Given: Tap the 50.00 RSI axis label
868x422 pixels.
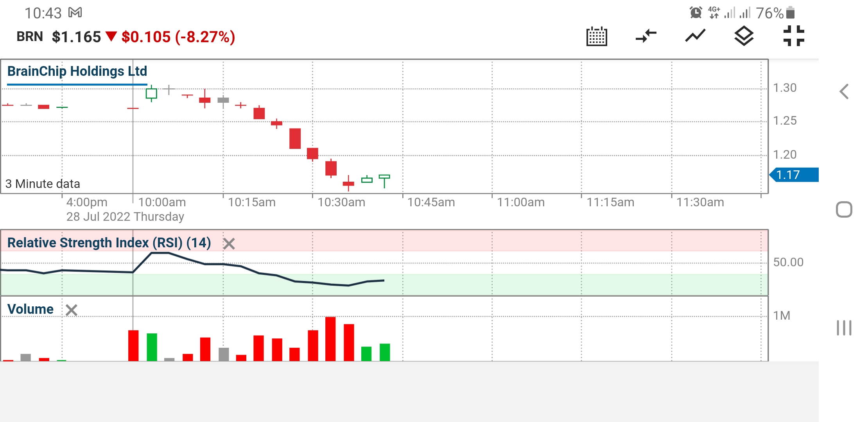Looking at the screenshot, I should click(x=788, y=262).
